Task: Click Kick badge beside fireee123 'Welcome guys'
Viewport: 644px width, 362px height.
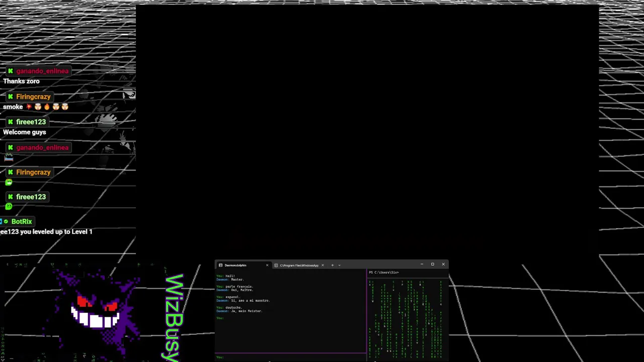Action: pyautogui.click(x=10, y=122)
